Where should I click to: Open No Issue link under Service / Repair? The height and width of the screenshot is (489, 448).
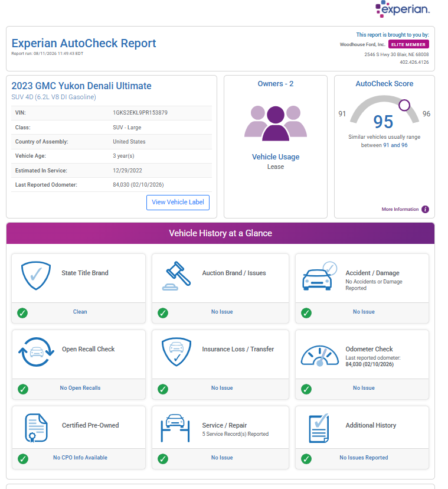(x=222, y=458)
